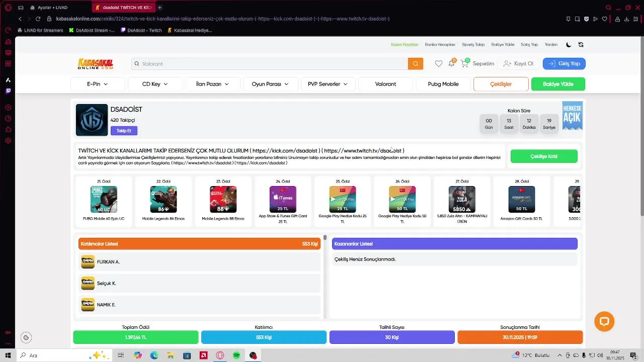
Task: Expand the CD Key dropdown menu
Action: tap(155, 84)
